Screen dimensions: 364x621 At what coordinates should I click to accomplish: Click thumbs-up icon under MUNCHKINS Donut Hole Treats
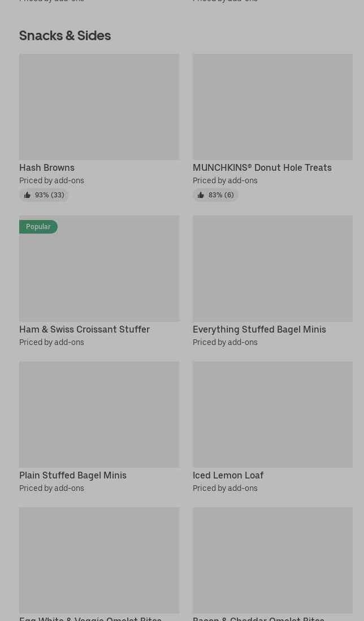click(x=201, y=195)
